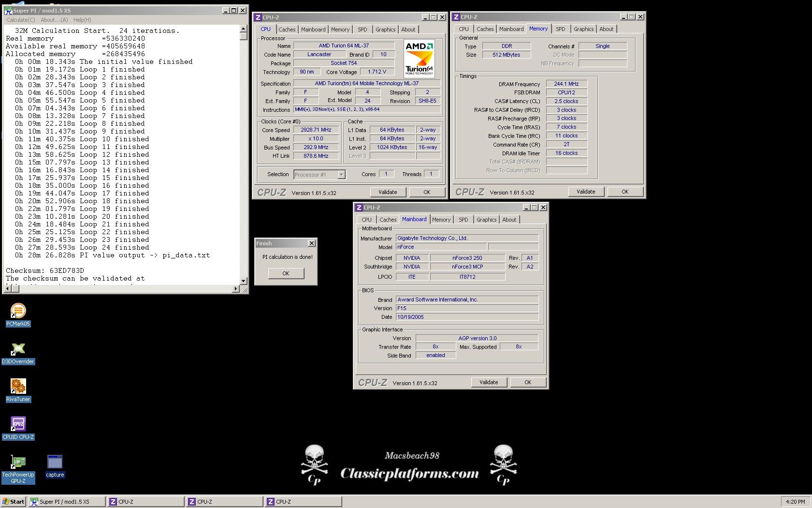Click Super PI / mod1.5 XS taskbar button
The width and height of the screenshot is (812, 508).
click(67, 502)
